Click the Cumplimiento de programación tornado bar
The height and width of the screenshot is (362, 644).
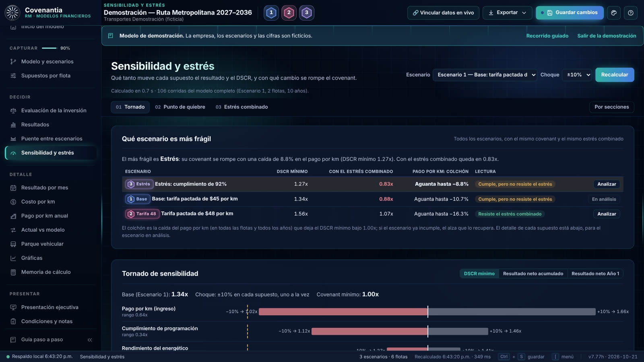pos(400,331)
